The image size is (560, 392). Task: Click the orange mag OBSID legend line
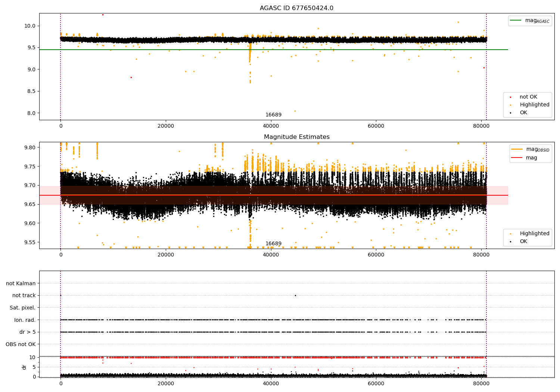pyautogui.click(x=517, y=149)
